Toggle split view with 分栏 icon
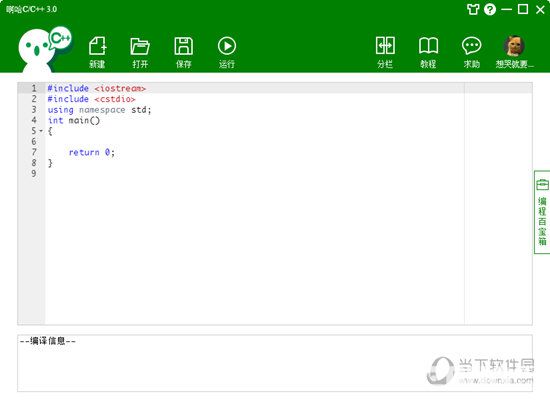Screen dimensions: 550x400 click(385, 52)
